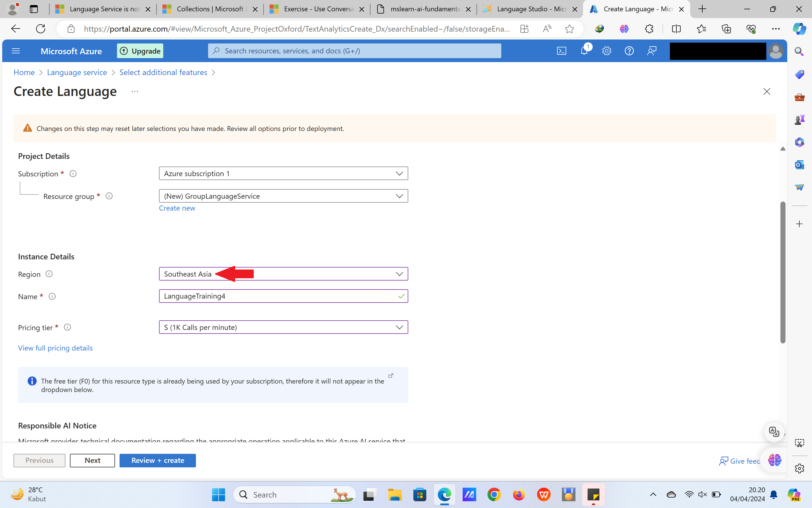Image resolution: width=812 pixels, height=508 pixels.
Task: Click Create new resource group link
Action: click(177, 208)
